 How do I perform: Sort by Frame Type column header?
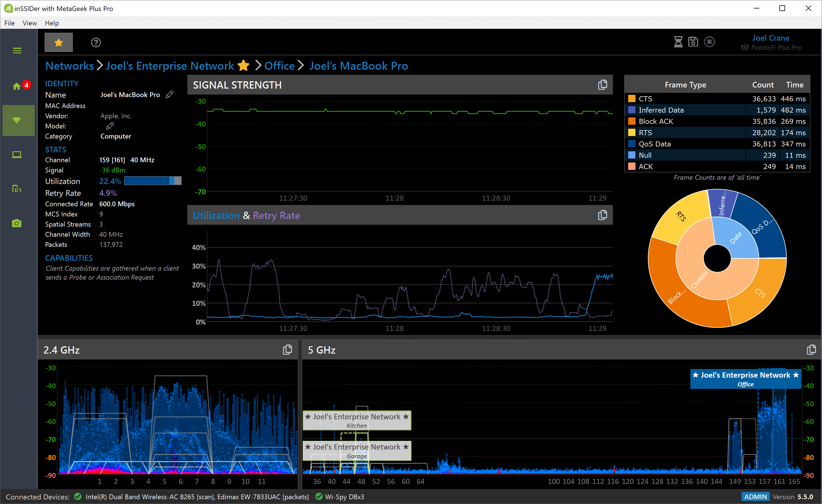685,85
